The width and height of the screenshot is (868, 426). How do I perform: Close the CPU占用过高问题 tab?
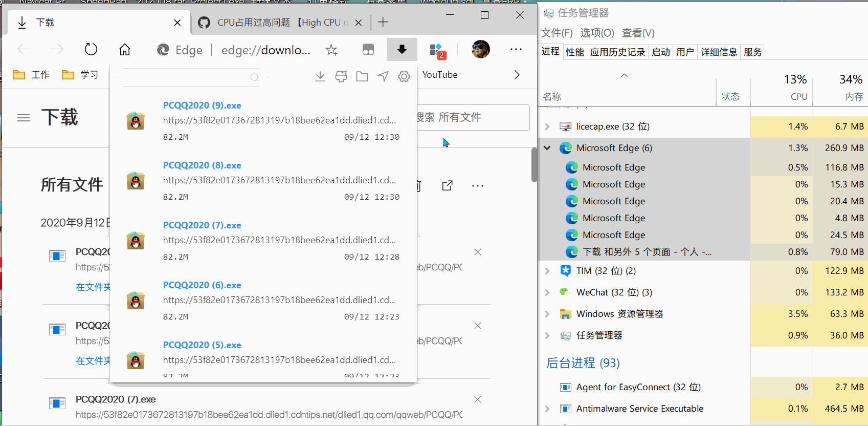pos(359,23)
